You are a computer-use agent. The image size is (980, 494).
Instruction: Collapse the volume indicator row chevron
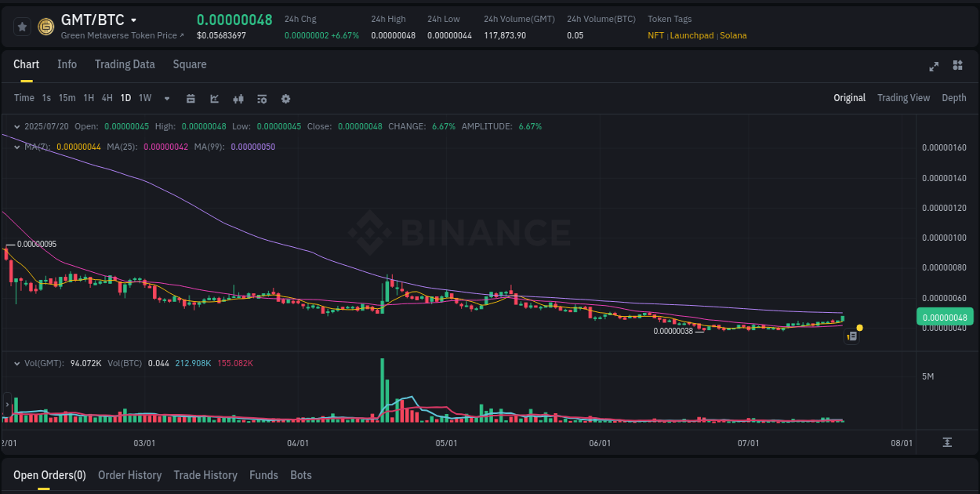point(16,363)
